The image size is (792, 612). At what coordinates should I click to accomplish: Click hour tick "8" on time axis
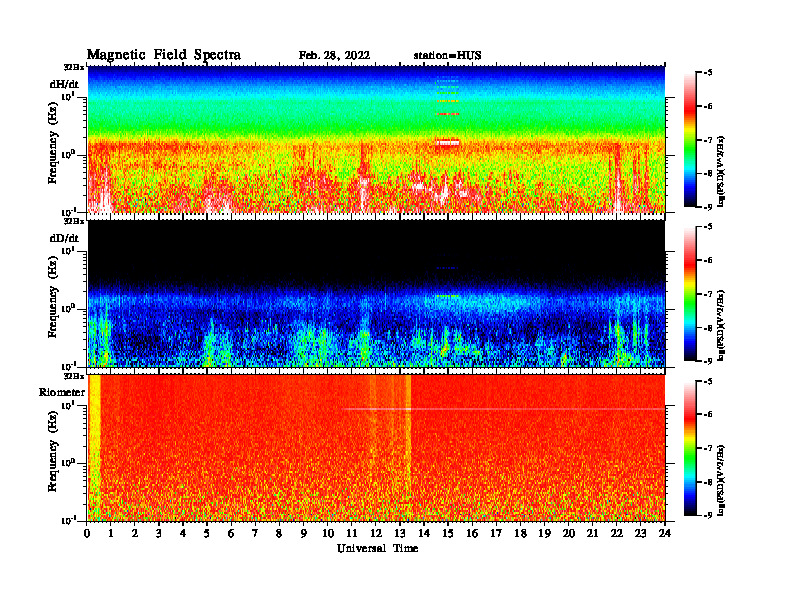pos(279,534)
